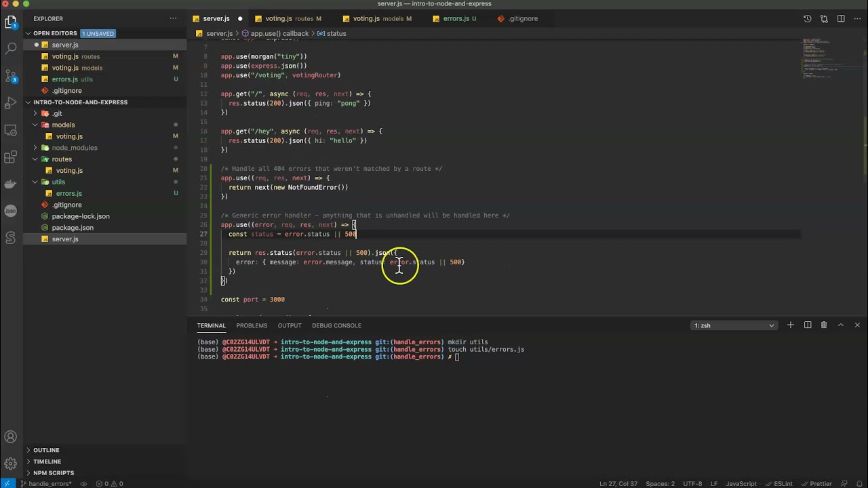Open the Debug Console tab
This screenshot has width=868, height=488.
tap(336, 325)
